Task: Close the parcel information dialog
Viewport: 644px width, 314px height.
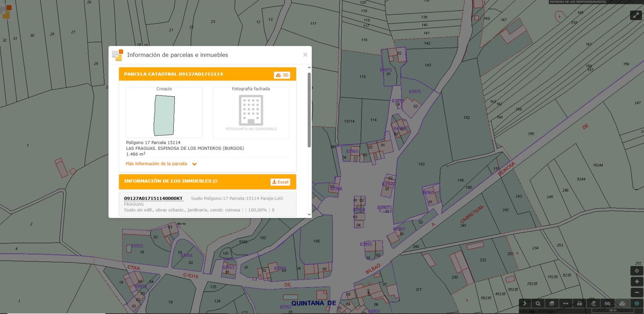Action: (305, 55)
